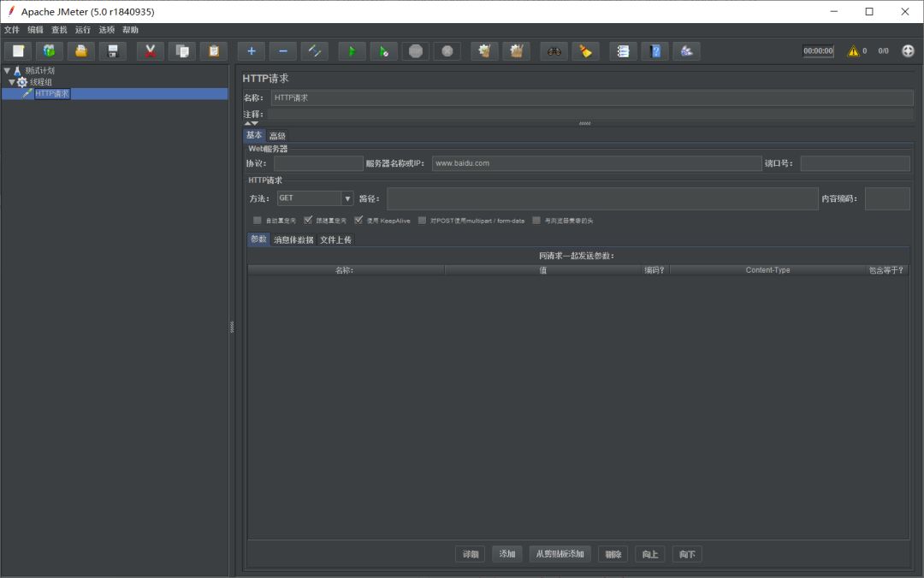The width and height of the screenshot is (924, 578).
Task: Click the Reset Search icon
Action: (x=586, y=51)
